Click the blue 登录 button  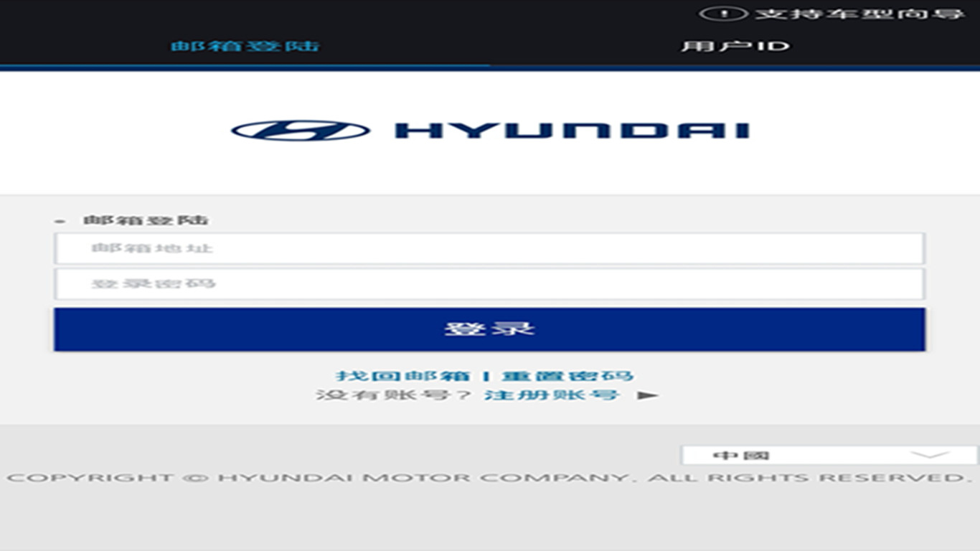tap(489, 329)
